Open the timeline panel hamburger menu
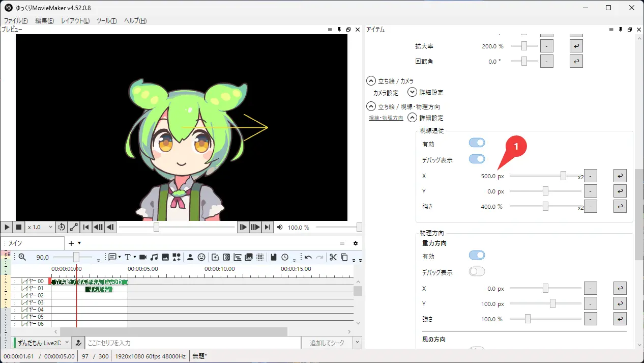 tap(342, 243)
